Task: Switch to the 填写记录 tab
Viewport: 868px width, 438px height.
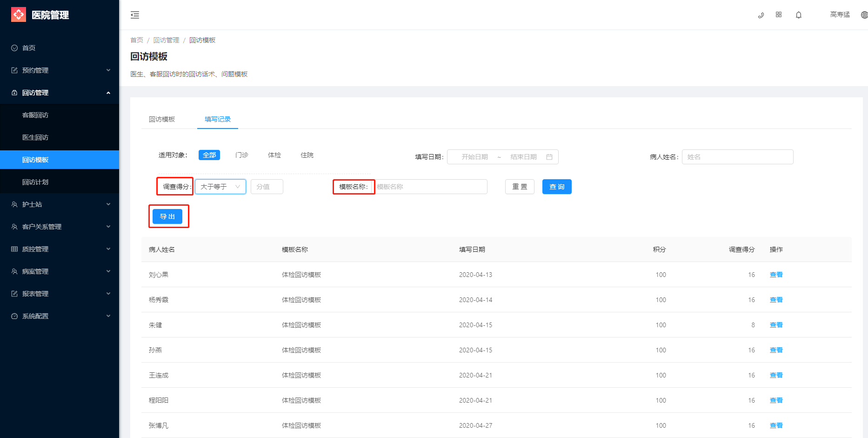Action: (218, 119)
